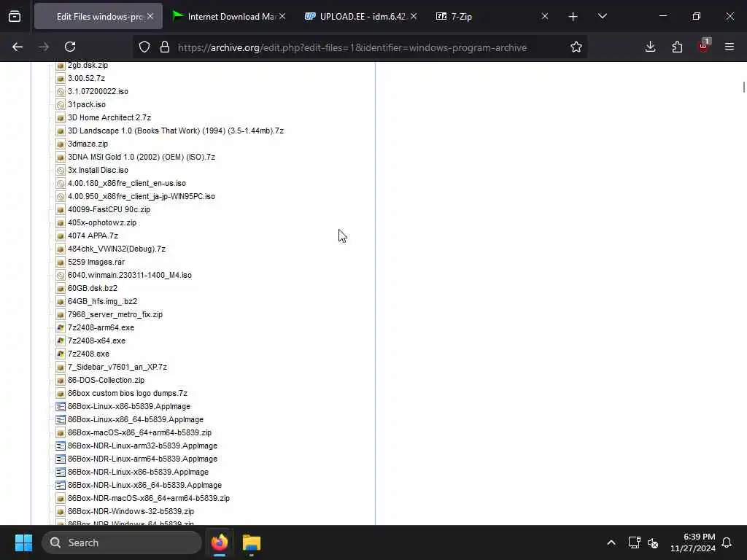The width and height of the screenshot is (747, 560).
Task: Select 405x-ophotowz.zip file
Action: click(102, 222)
